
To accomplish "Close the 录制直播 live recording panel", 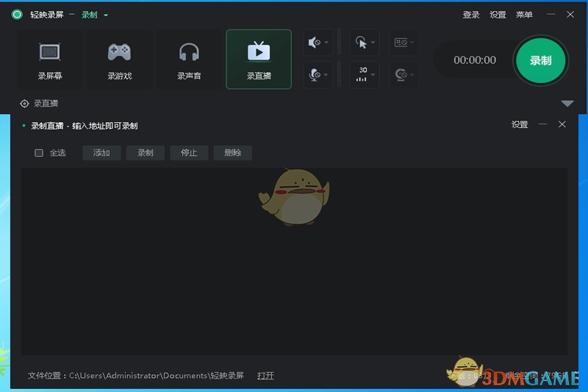I will point(562,124).
